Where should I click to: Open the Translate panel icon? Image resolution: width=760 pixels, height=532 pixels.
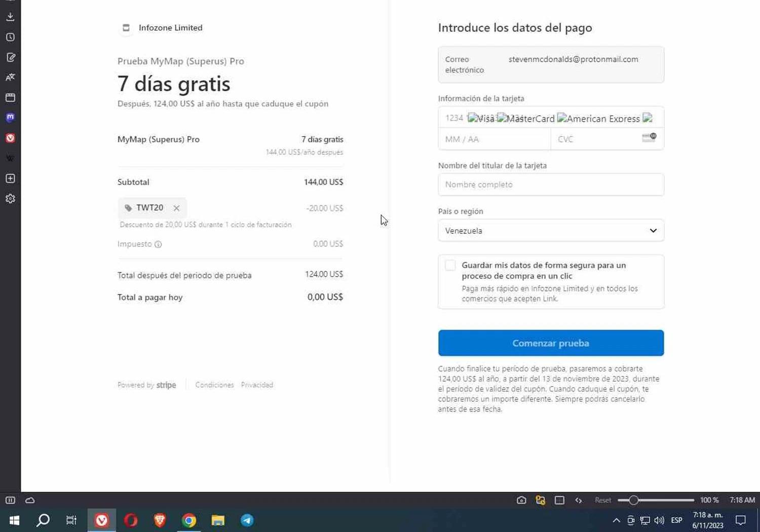coord(10,77)
